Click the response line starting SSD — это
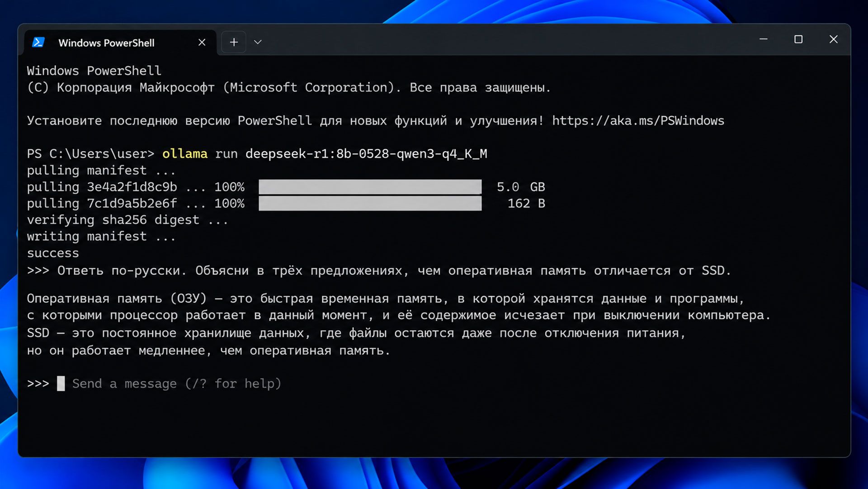 coord(356,333)
